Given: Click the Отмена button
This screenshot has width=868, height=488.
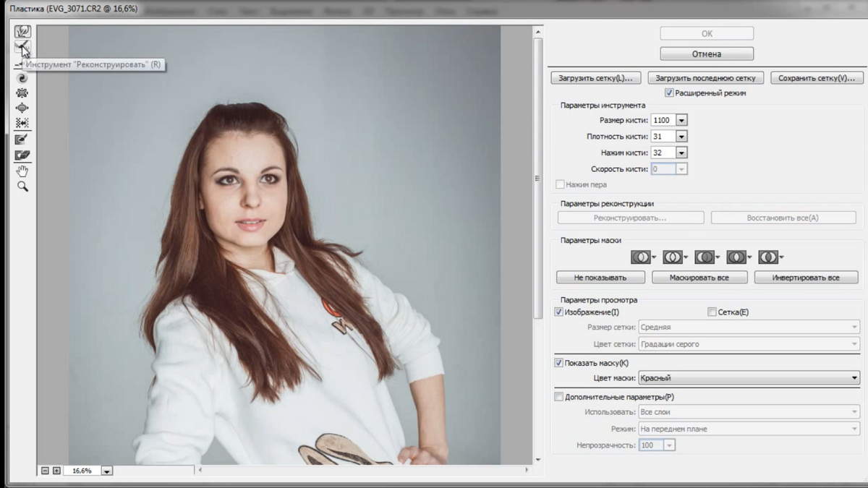Looking at the screenshot, I should (707, 54).
